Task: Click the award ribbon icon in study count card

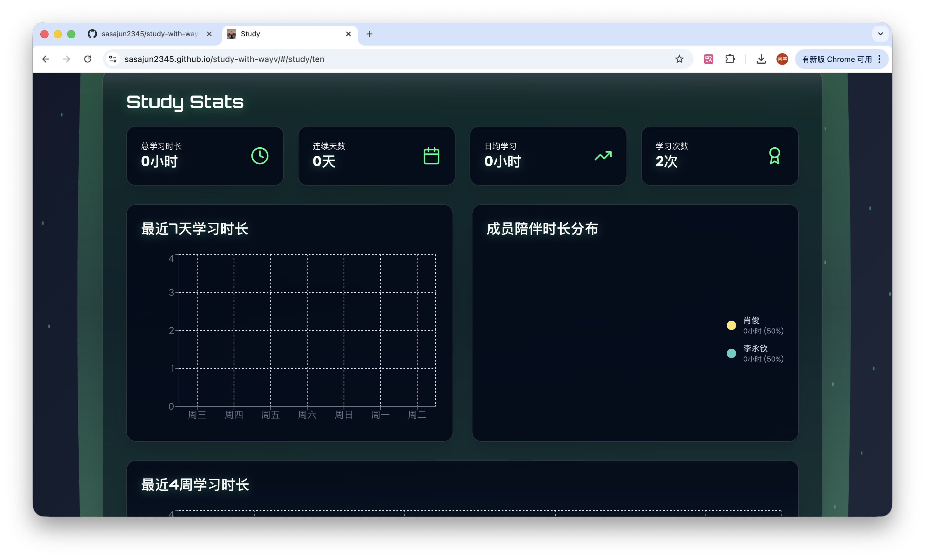Action: click(774, 156)
